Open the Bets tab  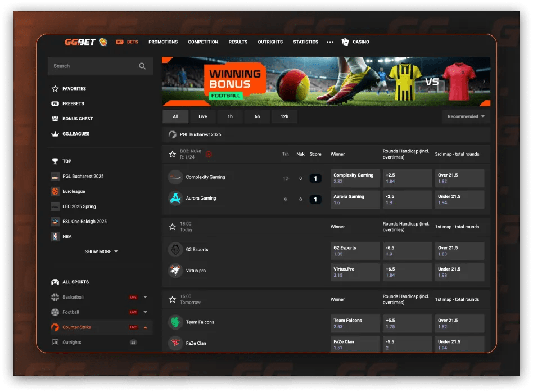127,42
